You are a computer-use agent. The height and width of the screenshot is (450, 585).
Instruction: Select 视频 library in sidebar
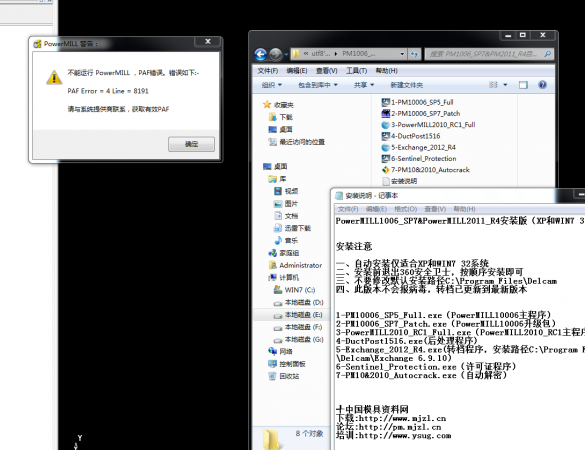tap(286, 191)
